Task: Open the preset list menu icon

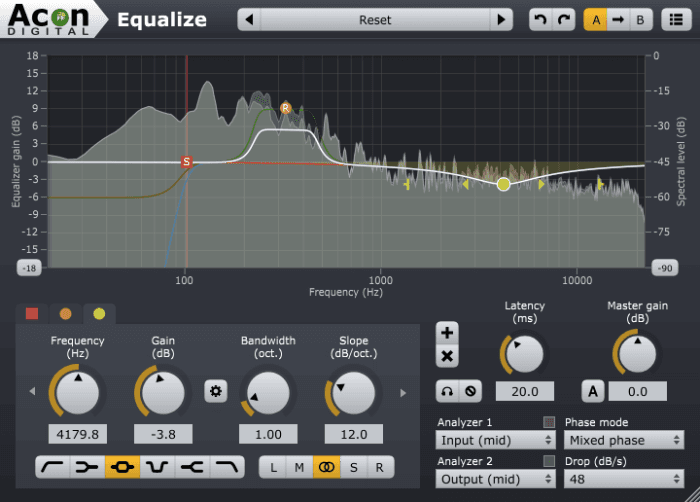Action: click(676, 20)
